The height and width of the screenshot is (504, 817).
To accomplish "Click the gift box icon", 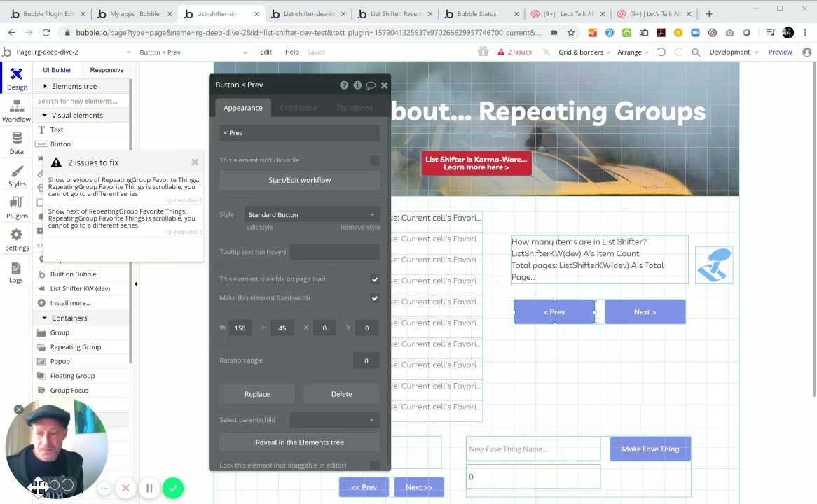I will (483, 52).
